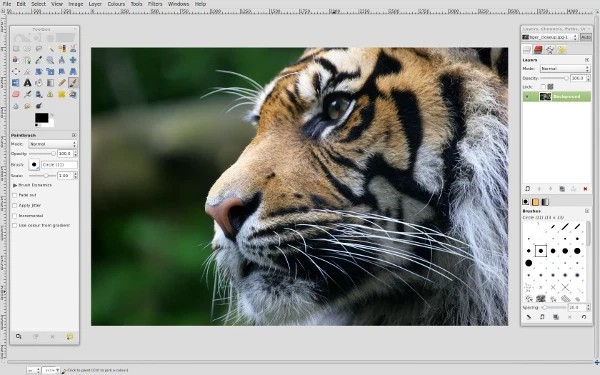
Task: Switch to the Gradients tab
Action: (x=545, y=202)
